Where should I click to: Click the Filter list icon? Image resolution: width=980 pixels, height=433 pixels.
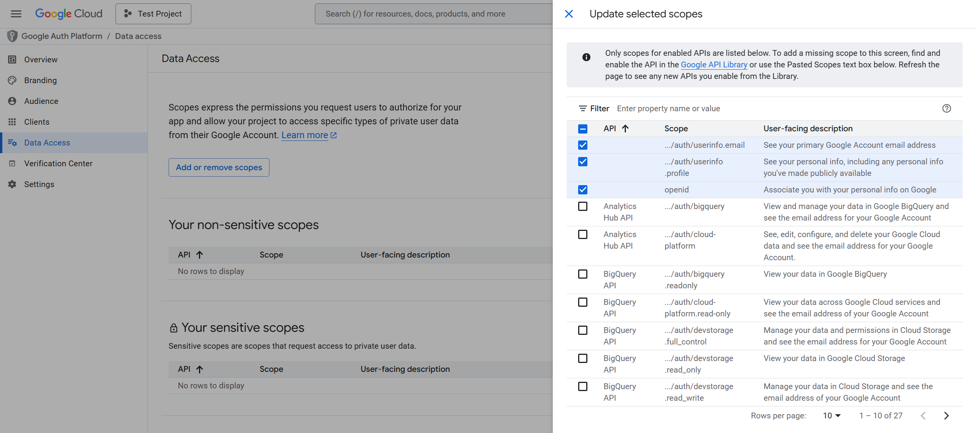(582, 109)
